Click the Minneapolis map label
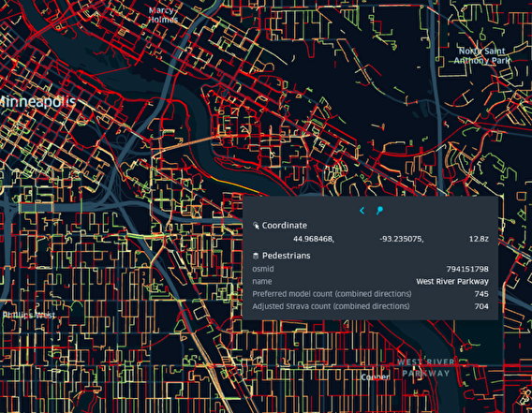Viewport: 532px width, 413px height. tap(37, 101)
